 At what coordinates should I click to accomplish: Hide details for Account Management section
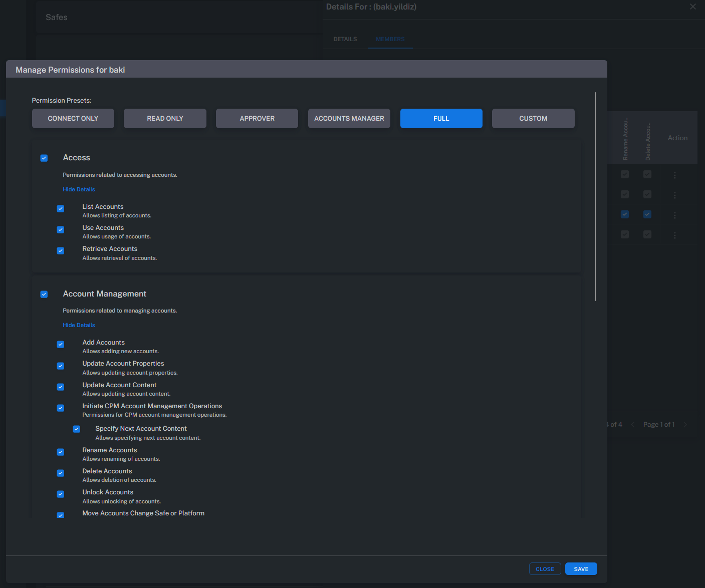79,325
